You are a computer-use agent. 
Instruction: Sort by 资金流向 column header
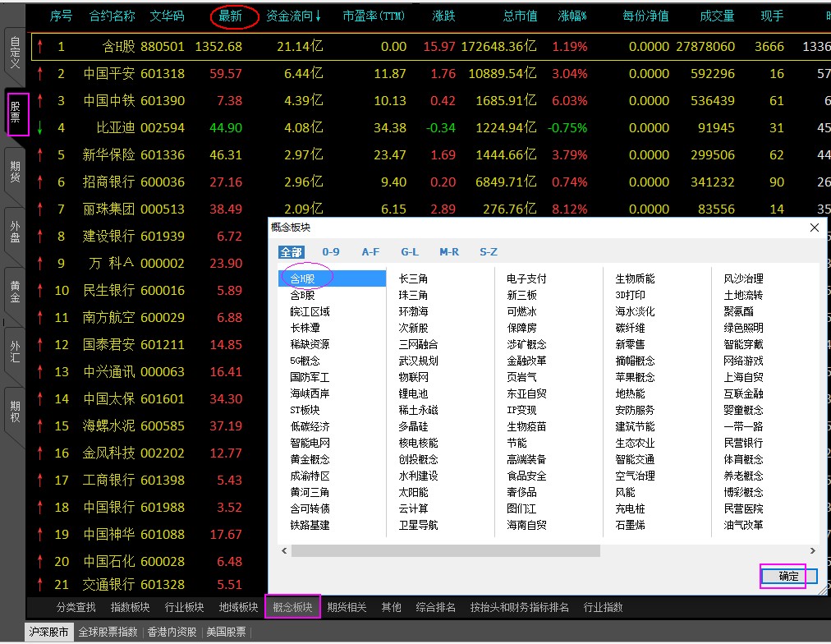pos(294,16)
